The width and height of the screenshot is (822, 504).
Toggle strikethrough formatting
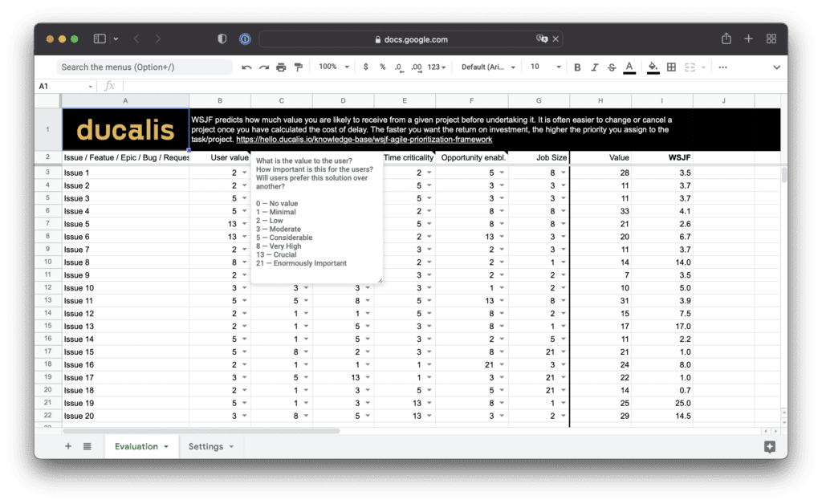click(612, 67)
